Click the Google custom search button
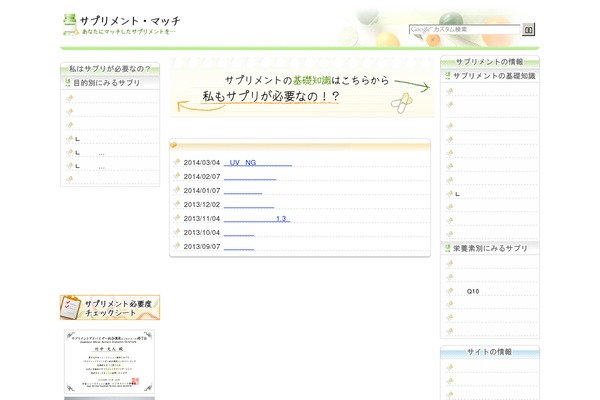Screen dimensions: 600x400 (528, 29)
